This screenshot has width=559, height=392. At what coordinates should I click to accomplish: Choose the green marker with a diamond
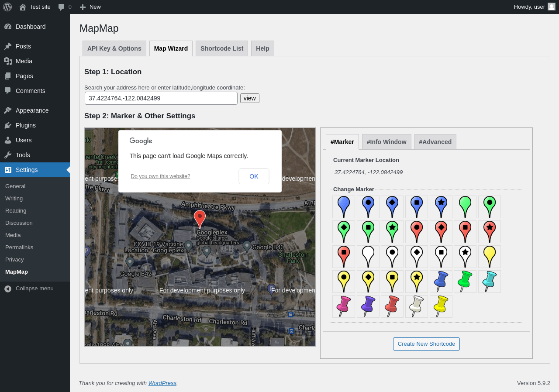pos(344,232)
